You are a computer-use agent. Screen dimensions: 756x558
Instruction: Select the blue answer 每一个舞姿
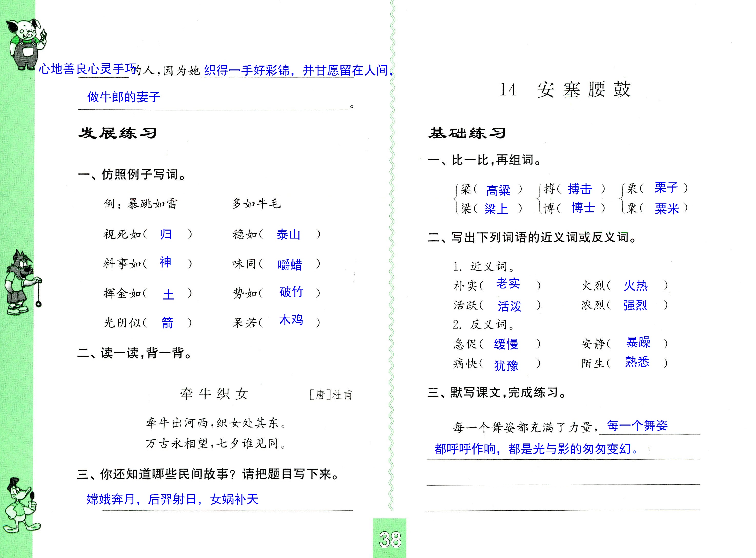coord(637,425)
